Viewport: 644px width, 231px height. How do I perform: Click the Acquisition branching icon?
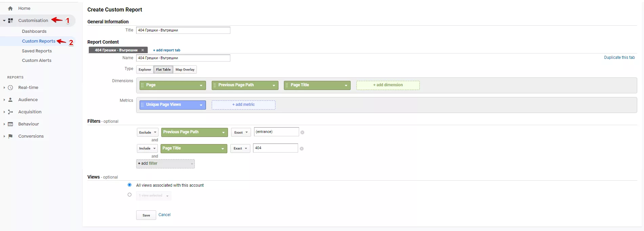click(x=11, y=112)
